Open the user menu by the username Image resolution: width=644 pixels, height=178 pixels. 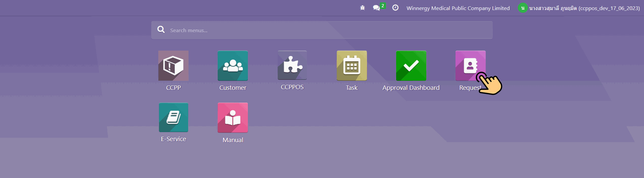click(x=584, y=8)
